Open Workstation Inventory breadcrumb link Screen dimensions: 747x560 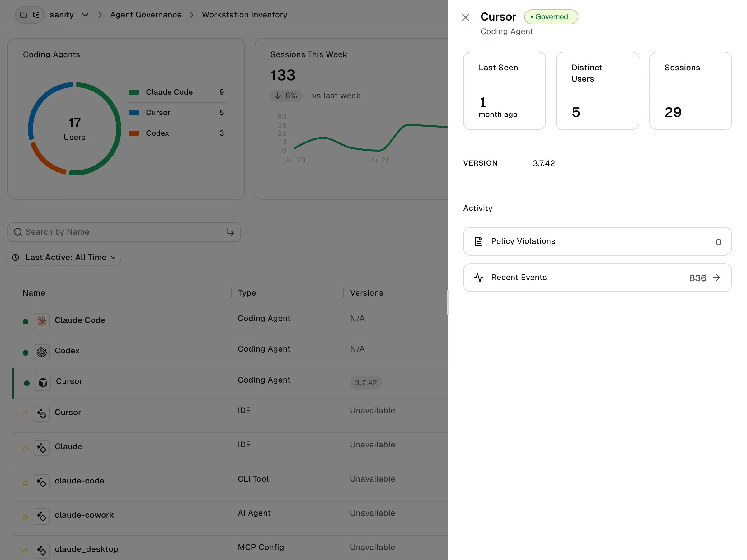point(245,15)
